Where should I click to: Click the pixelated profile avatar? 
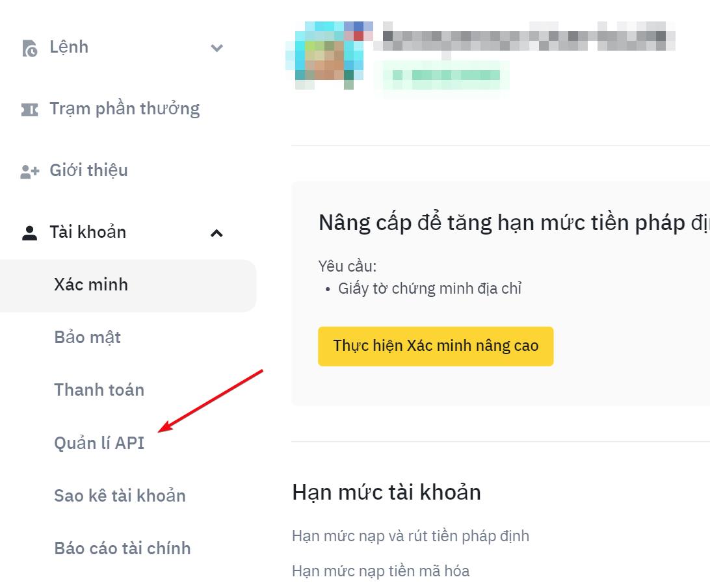click(329, 55)
